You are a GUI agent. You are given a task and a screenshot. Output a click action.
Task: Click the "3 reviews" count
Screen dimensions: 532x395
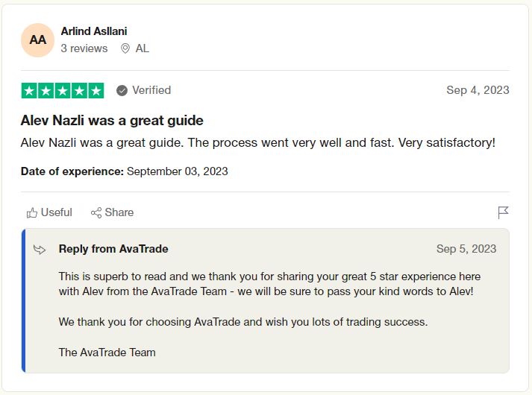84,48
